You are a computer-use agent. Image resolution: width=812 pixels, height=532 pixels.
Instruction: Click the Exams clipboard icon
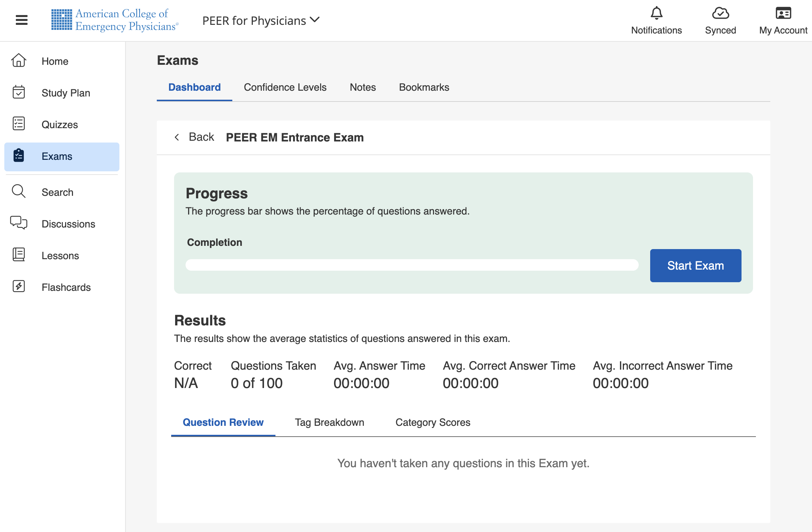coord(19,155)
